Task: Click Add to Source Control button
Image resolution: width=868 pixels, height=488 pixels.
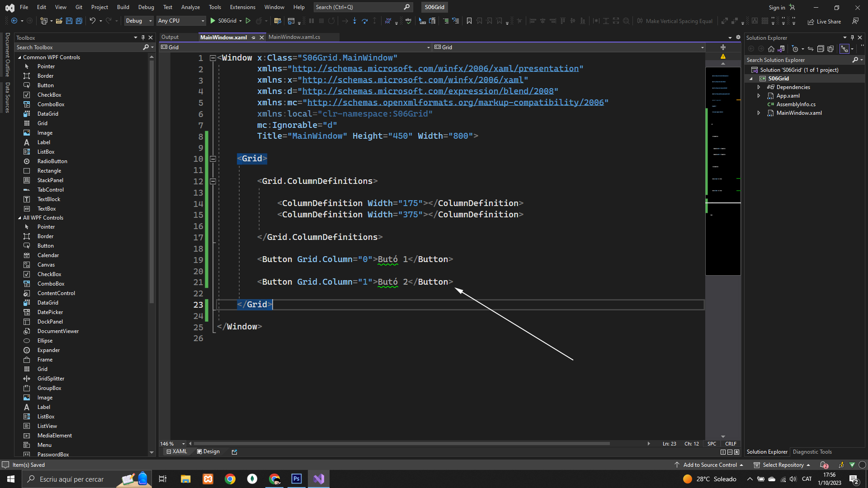Action: pos(709,465)
